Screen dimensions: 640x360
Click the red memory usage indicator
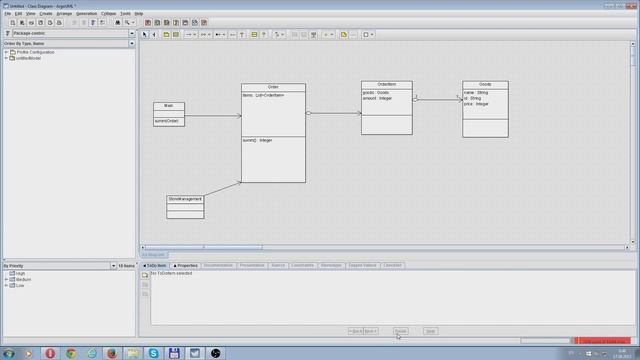[x=603, y=340]
